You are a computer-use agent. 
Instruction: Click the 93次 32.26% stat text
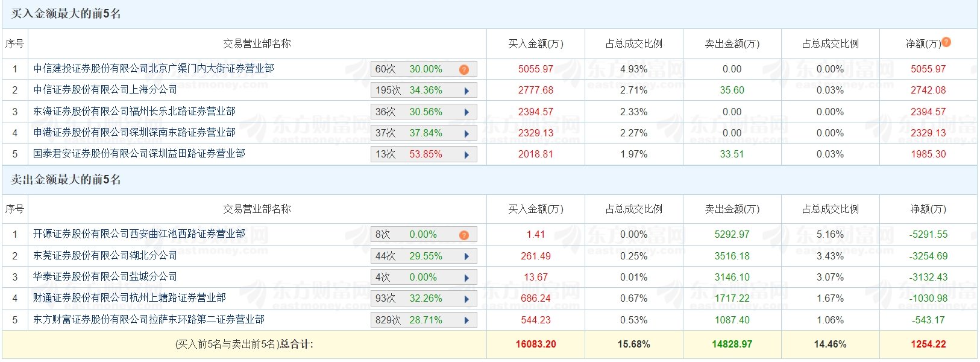409,298
